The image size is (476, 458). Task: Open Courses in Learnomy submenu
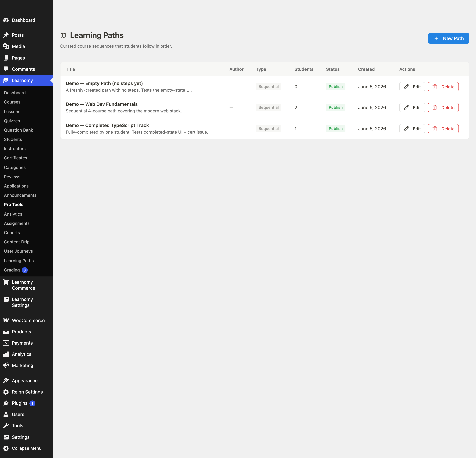tap(12, 102)
